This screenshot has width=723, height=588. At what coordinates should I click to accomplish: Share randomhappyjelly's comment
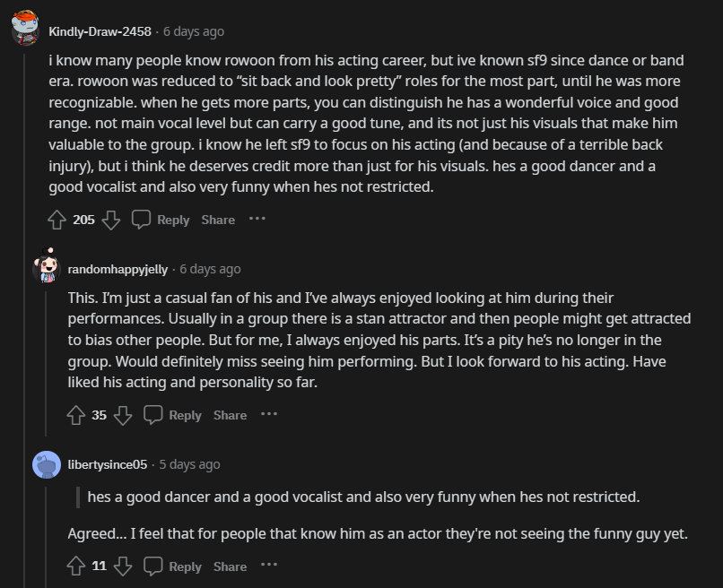230,415
